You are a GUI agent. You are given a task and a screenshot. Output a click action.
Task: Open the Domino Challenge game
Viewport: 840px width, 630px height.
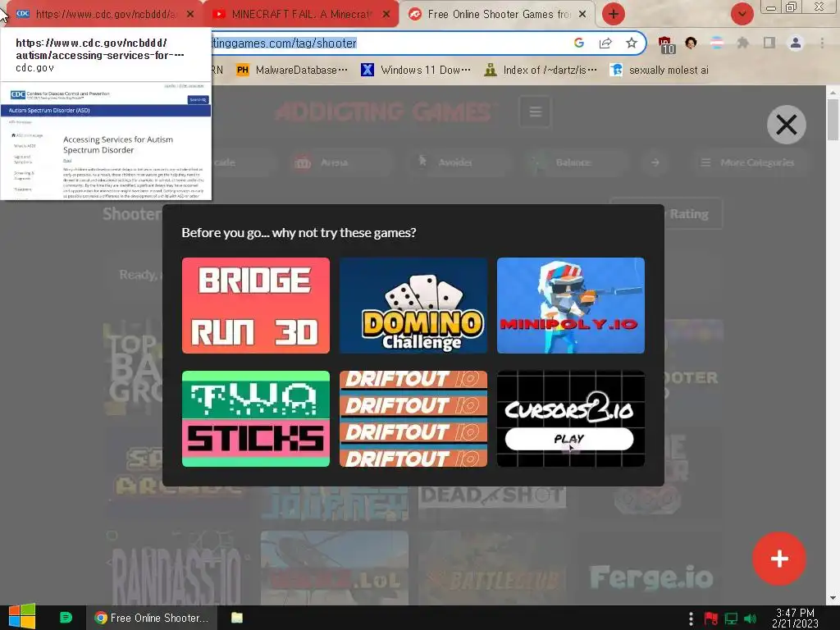tap(413, 305)
